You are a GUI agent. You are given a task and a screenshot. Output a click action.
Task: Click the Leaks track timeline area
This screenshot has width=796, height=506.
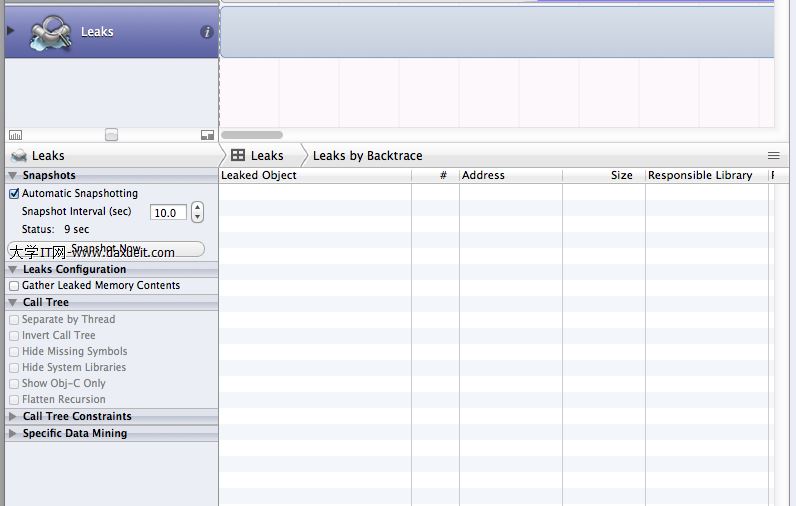497,32
